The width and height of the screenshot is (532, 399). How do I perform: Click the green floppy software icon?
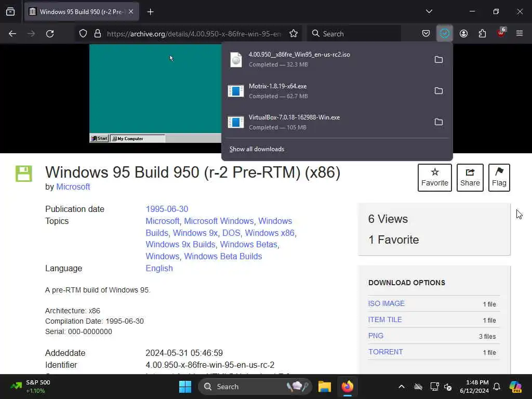coord(24,174)
